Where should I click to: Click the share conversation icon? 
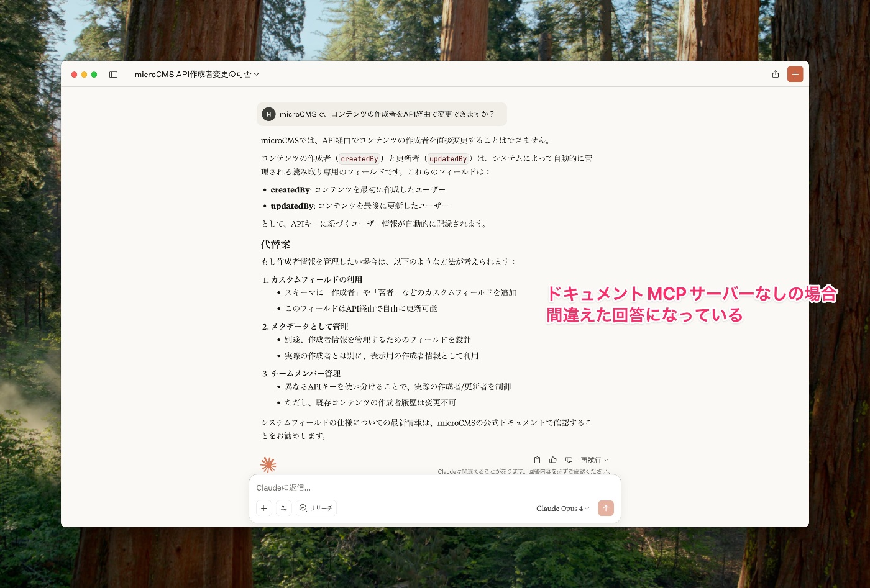point(776,75)
